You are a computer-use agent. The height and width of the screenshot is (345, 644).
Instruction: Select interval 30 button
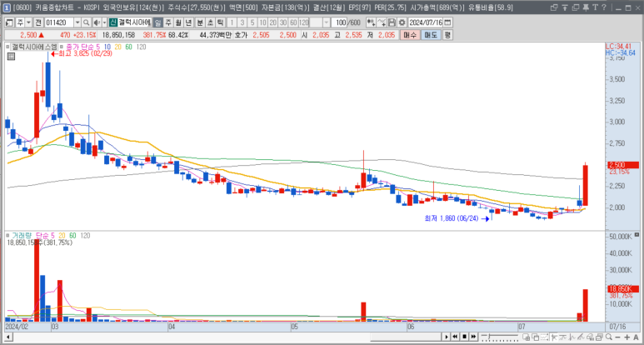283,22
